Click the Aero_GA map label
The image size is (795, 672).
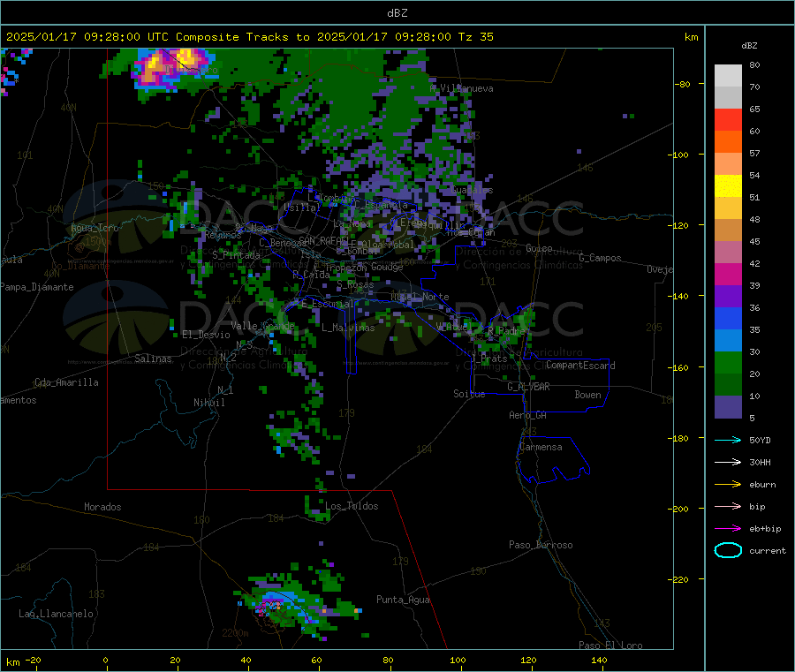coord(527,415)
